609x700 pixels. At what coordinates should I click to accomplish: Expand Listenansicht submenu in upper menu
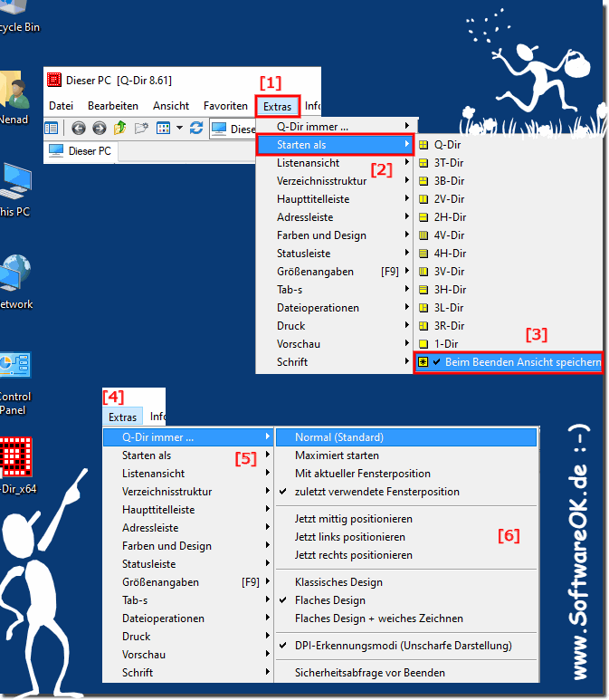click(335, 163)
